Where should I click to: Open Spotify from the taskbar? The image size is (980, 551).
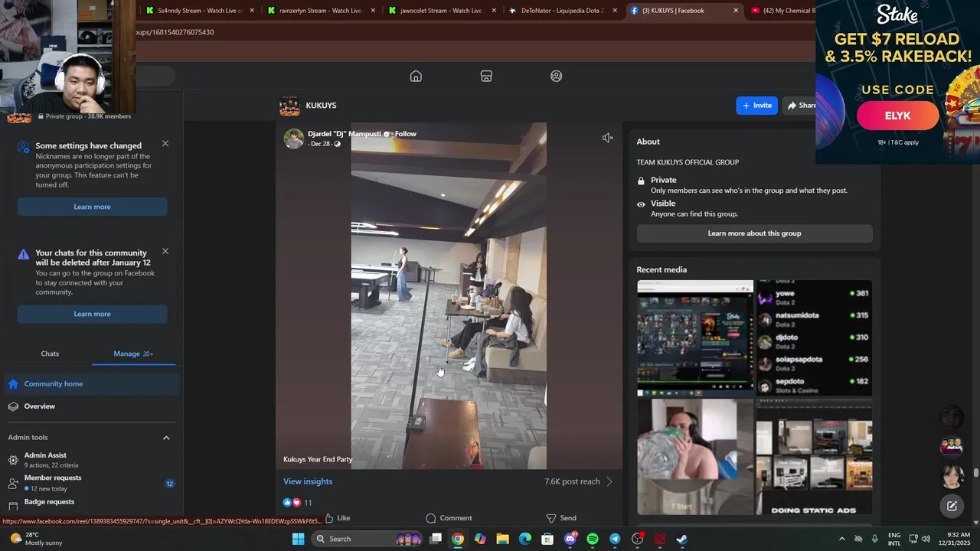pyautogui.click(x=593, y=539)
